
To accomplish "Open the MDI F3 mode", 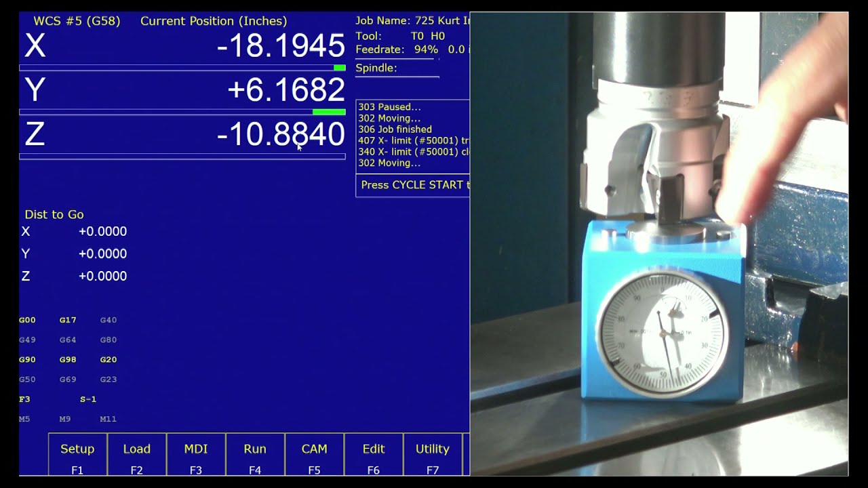I will point(196,455).
